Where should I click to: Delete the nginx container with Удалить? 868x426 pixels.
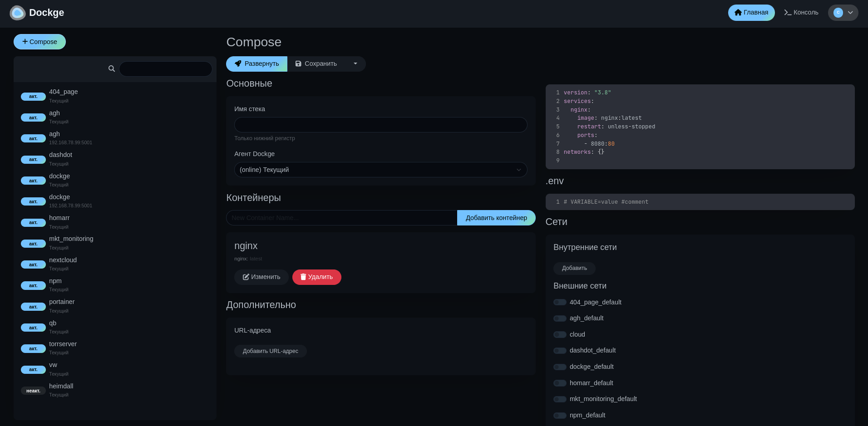pyautogui.click(x=317, y=277)
